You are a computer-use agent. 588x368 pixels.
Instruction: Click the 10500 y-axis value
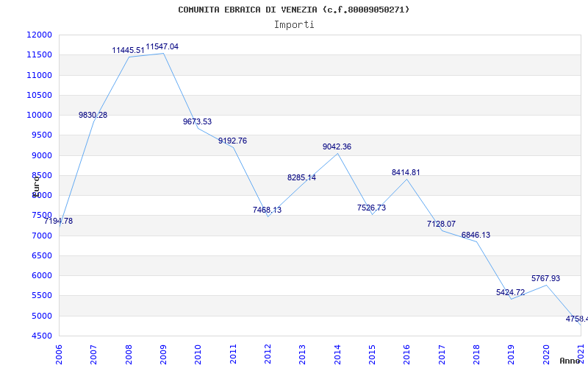[39, 95]
